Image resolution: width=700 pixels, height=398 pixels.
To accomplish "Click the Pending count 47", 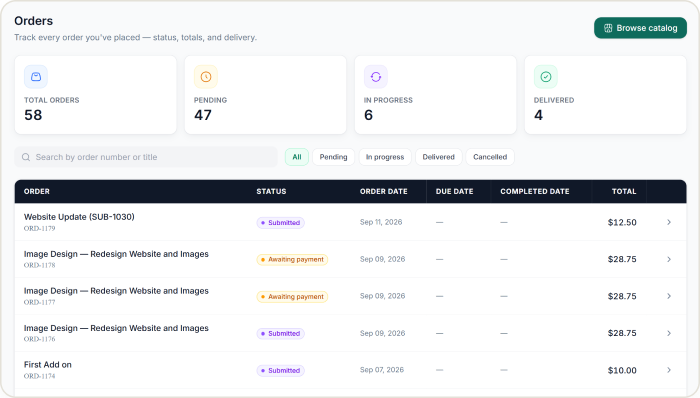I will pyautogui.click(x=203, y=115).
